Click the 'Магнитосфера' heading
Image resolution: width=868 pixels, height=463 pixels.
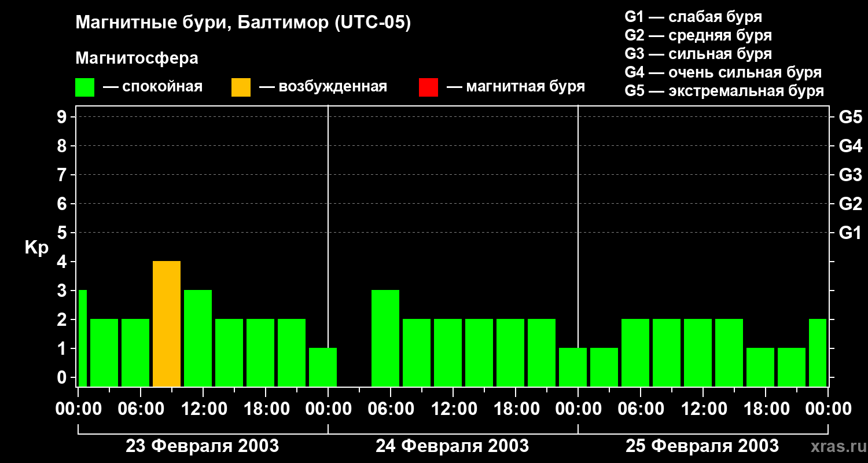[x=137, y=58]
